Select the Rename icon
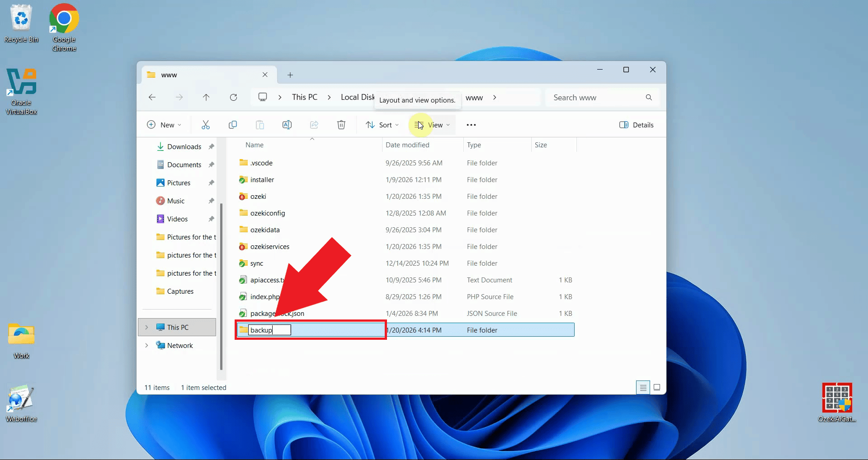This screenshot has height=460, width=868. point(287,125)
